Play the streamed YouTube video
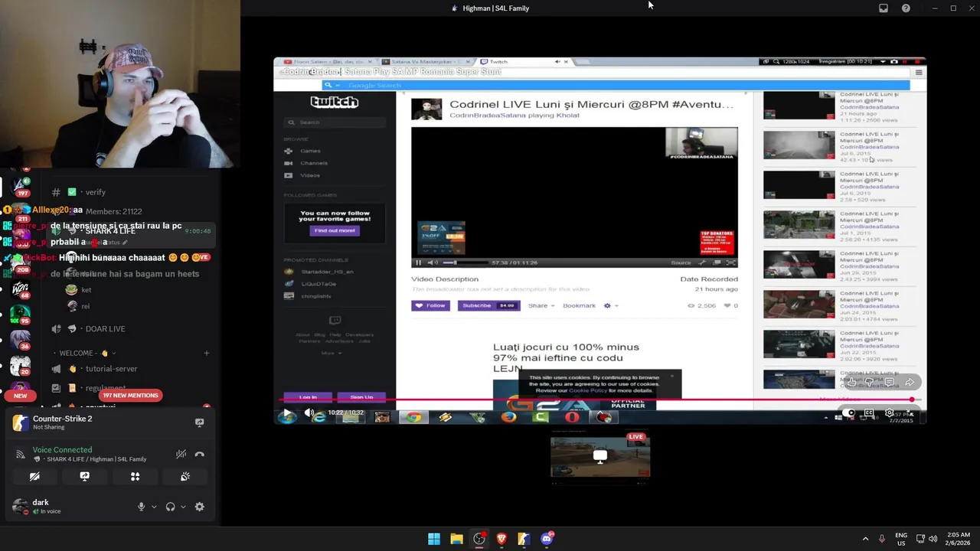 click(x=287, y=413)
